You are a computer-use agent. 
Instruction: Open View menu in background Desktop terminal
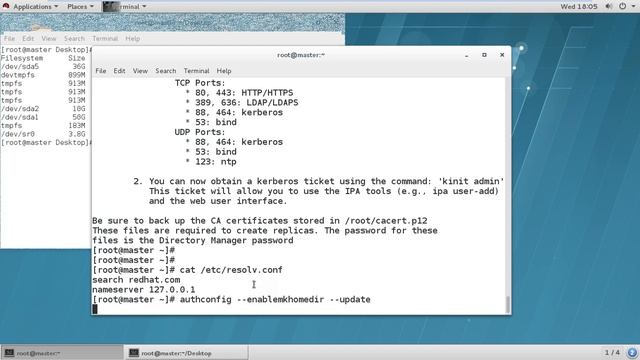[x=49, y=38]
